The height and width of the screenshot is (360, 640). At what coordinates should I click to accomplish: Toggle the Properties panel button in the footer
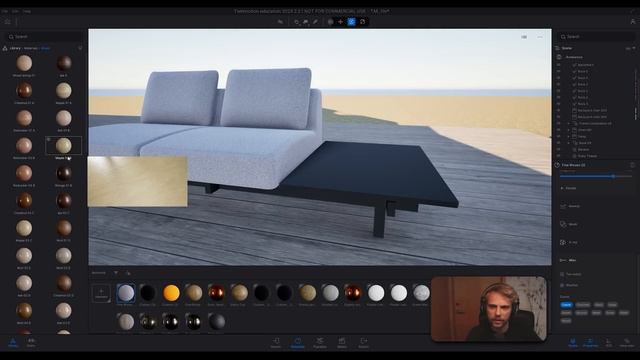pyautogui.click(x=590, y=342)
